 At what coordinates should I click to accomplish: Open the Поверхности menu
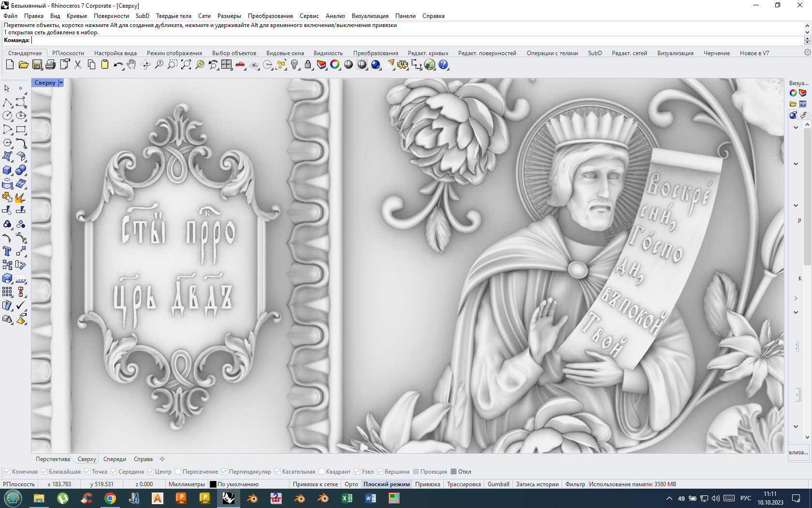click(x=111, y=16)
